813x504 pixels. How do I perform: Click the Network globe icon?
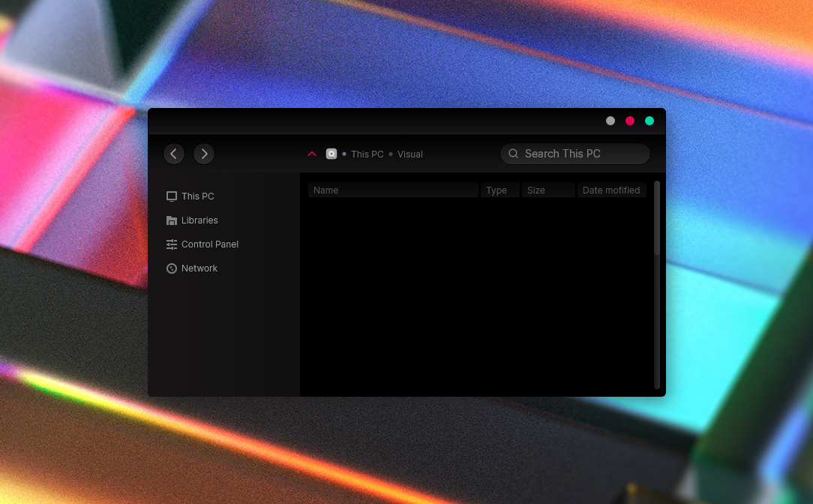[x=172, y=268]
